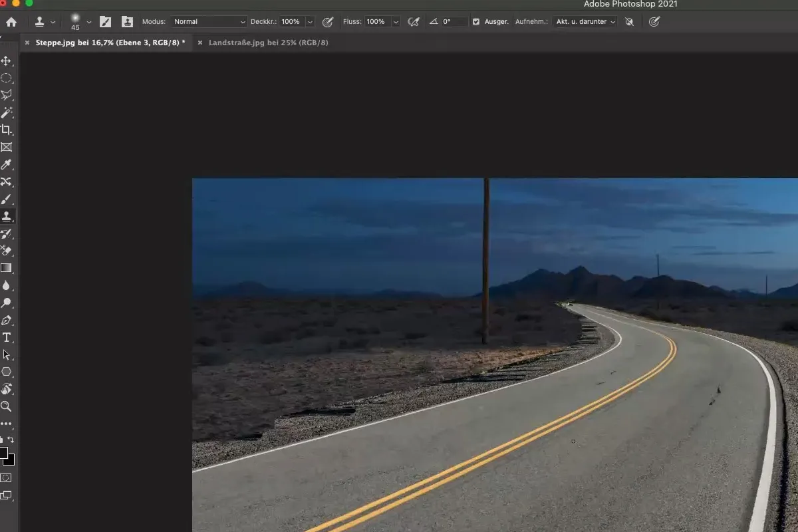This screenshot has width=798, height=532.
Task: Enable the Ausger. alignment checkbox
Action: coord(476,21)
